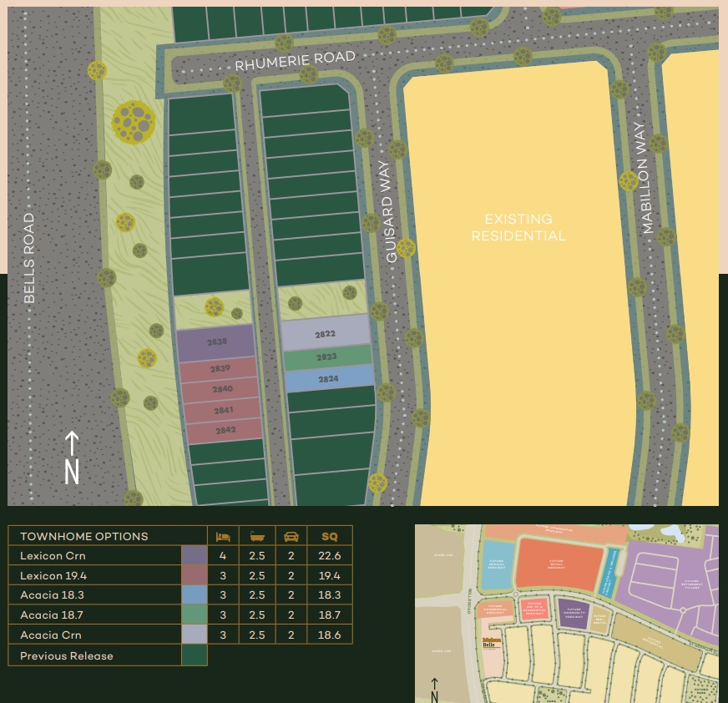Select the Acacia 18.3 blue colour swatch
Image resolution: width=728 pixels, height=703 pixels.
pos(194,595)
